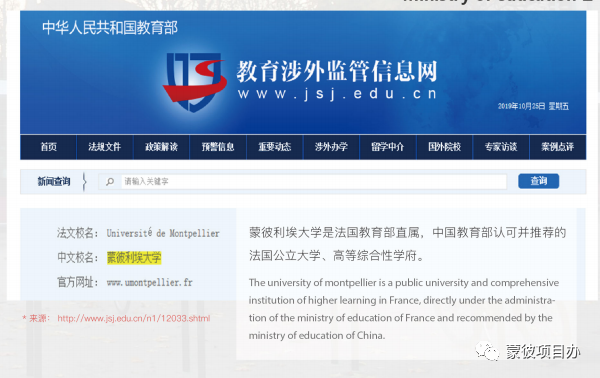The width and height of the screenshot is (600, 378).
Task: Click the 法文校名 label
Action: (x=78, y=233)
